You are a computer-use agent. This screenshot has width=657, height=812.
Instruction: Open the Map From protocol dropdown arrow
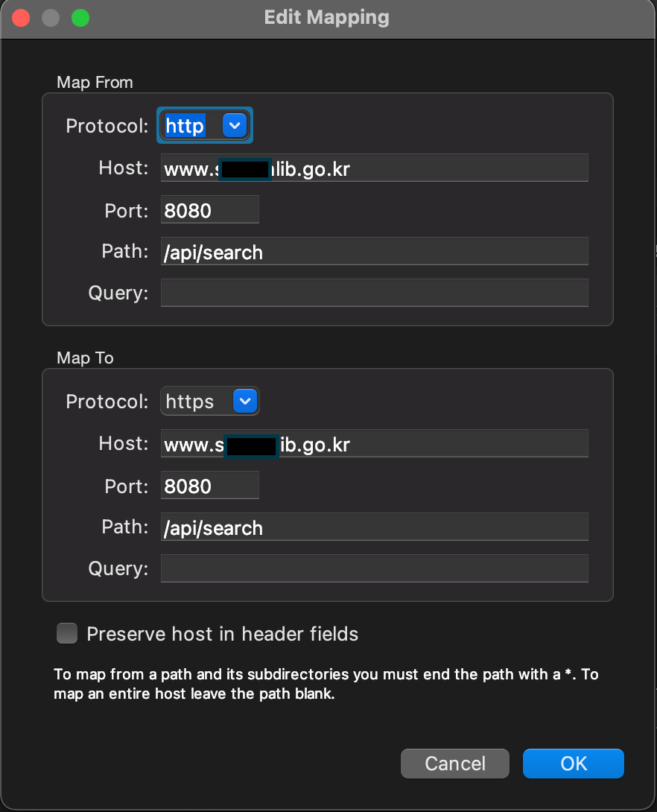tap(235, 125)
